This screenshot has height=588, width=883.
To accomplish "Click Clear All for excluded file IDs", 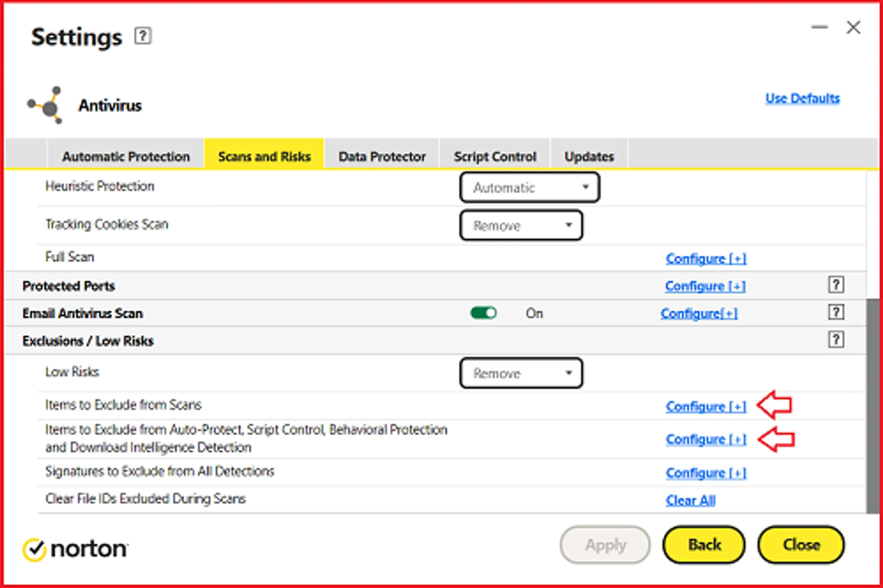I will [x=691, y=501].
